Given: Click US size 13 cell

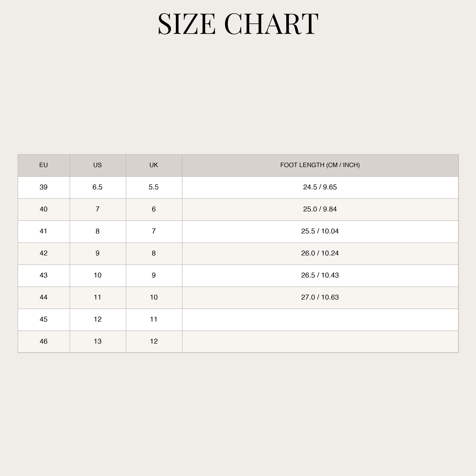Looking at the screenshot, I should pyautogui.click(x=98, y=342).
